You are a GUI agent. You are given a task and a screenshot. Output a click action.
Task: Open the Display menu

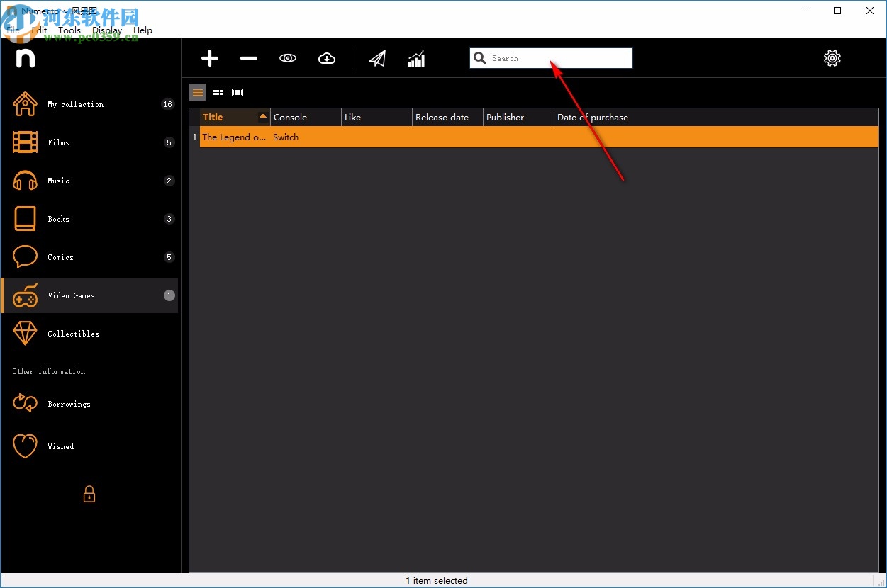107,30
